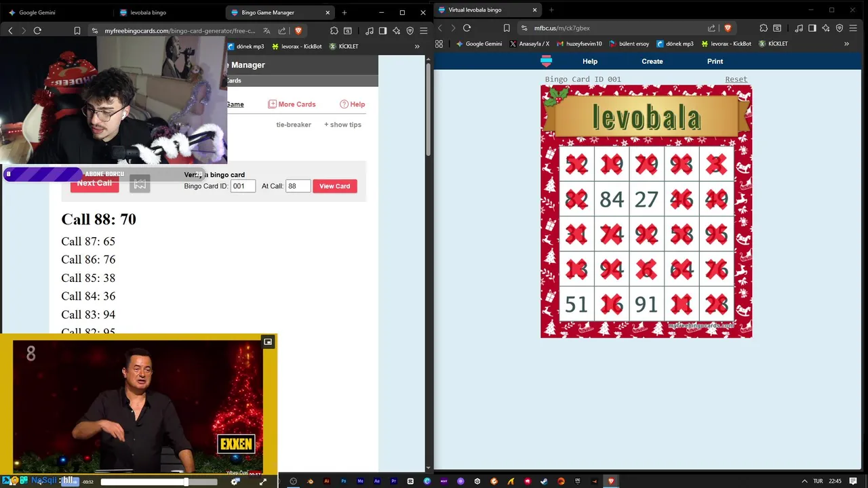The height and width of the screenshot is (488, 868).
Task: Open the bülent ersoy bookmark
Action: (x=629, y=43)
